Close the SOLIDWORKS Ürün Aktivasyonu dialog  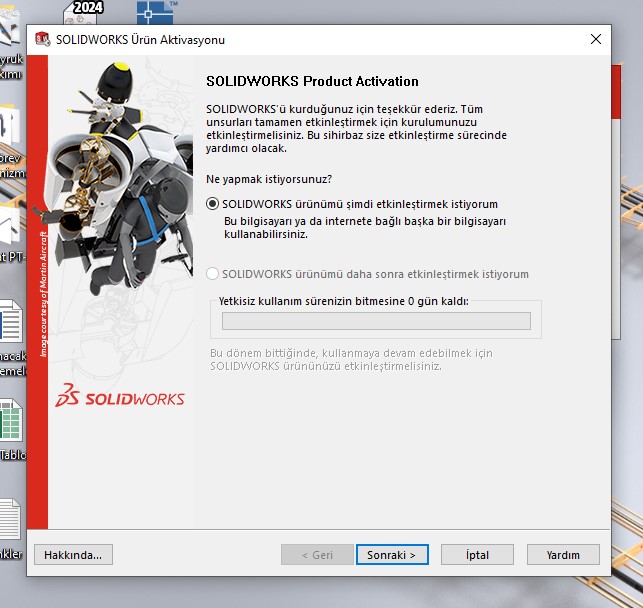pos(595,39)
